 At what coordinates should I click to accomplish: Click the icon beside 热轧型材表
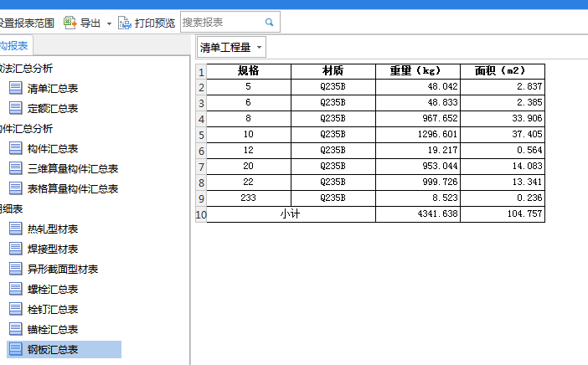point(15,229)
